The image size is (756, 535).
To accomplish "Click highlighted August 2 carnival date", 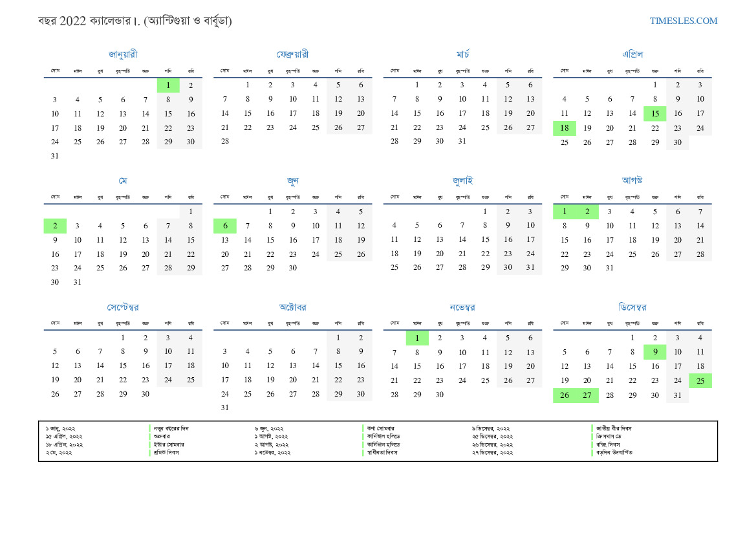I will [587, 212].
